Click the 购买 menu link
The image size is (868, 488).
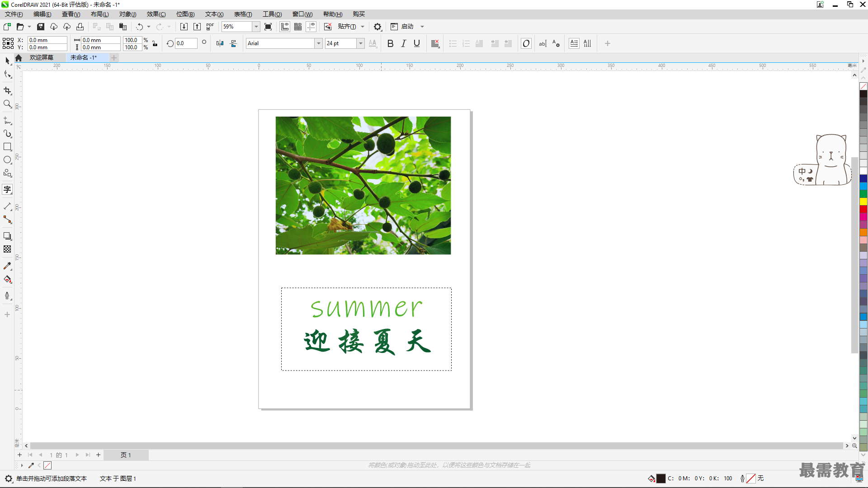[x=359, y=14]
